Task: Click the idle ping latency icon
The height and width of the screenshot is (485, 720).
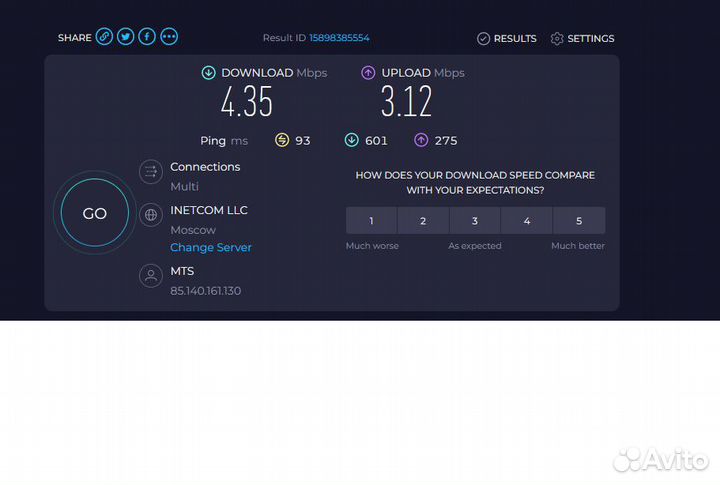Action: tap(282, 140)
